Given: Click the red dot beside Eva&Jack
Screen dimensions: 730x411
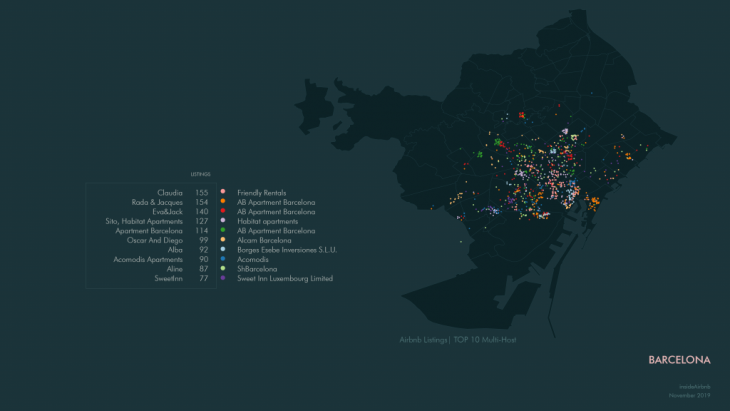Looking at the screenshot, I should point(222,211).
